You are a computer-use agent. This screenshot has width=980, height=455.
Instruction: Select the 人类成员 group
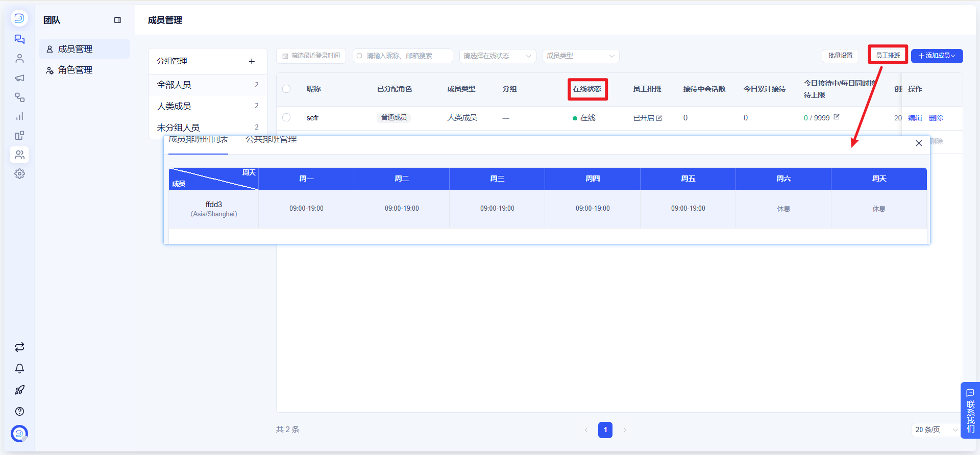point(208,106)
